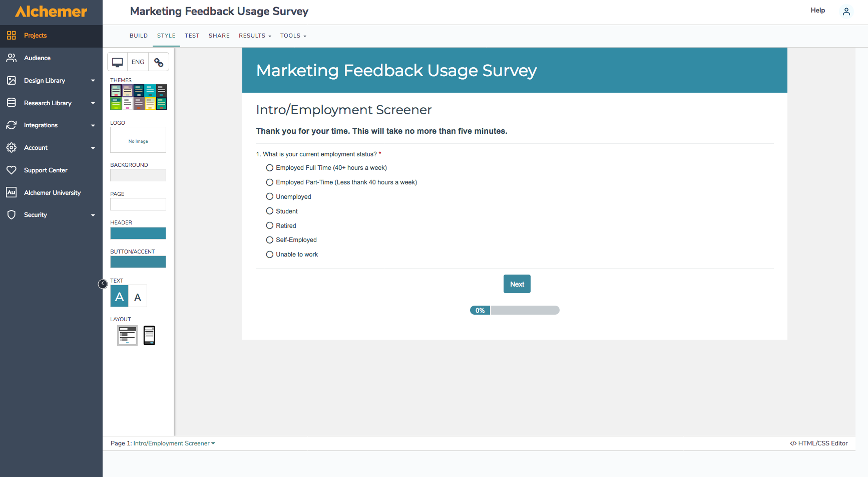Image resolution: width=868 pixels, height=477 pixels.
Task: Select the Retired radio option
Action: (x=270, y=225)
